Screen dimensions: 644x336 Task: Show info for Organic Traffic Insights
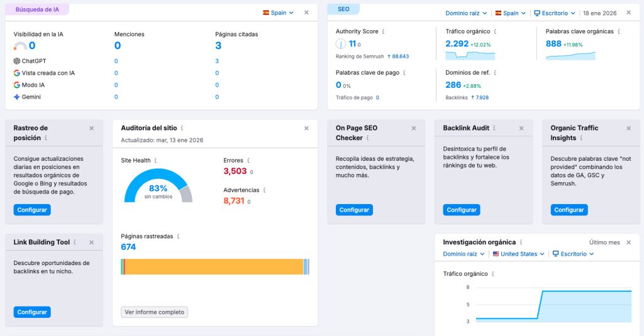click(581, 138)
